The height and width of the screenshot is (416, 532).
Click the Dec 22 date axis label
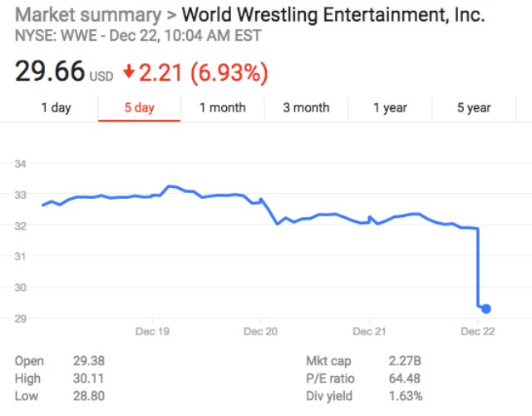477,331
